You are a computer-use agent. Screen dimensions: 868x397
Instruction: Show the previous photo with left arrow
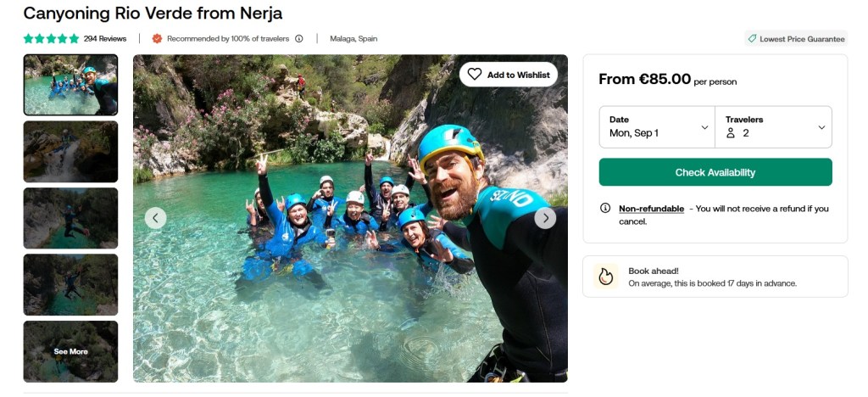point(155,218)
